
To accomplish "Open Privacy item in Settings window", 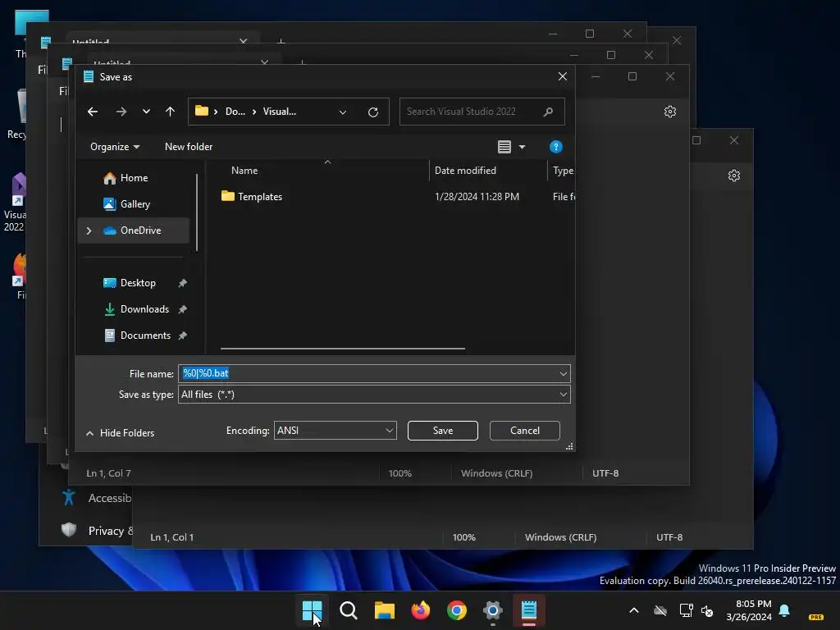I will tap(98, 531).
